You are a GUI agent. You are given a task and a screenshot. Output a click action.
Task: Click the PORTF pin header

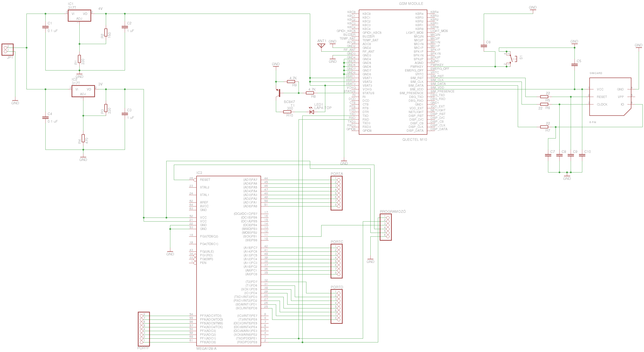[144, 329]
